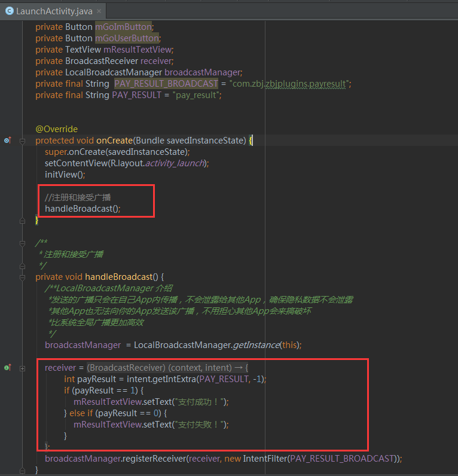
Task: Click highlighted PAY_RESULT_BROADCAST constant declaration
Action: point(166,84)
